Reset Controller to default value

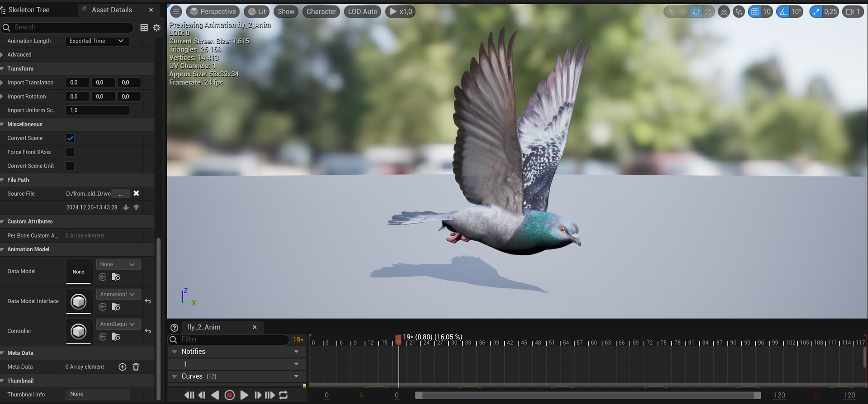coord(148,331)
